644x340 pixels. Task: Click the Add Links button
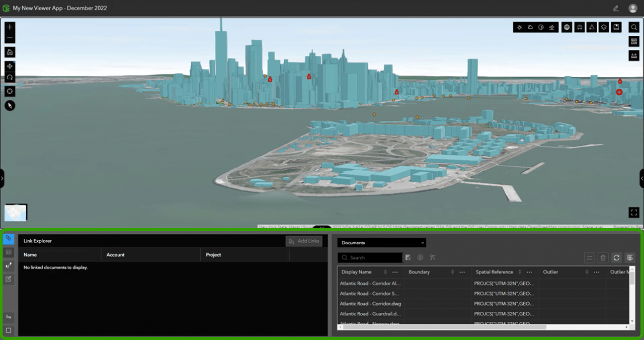tap(304, 241)
